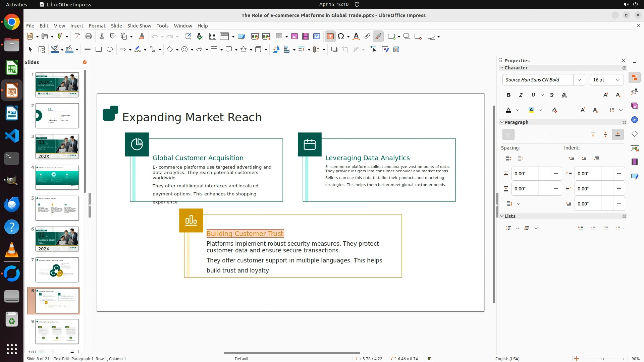Open the font name dropdown
The height and width of the screenshot is (362, 644).
(x=579, y=80)
